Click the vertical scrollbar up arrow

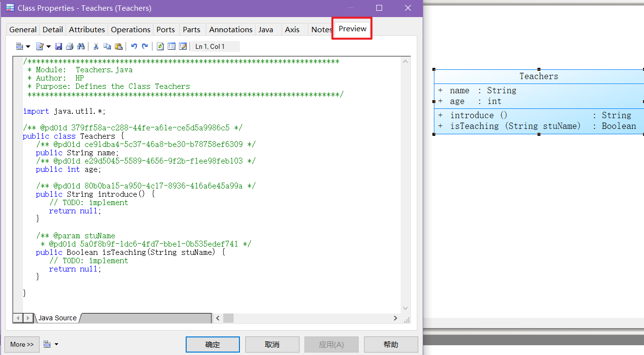405,61
